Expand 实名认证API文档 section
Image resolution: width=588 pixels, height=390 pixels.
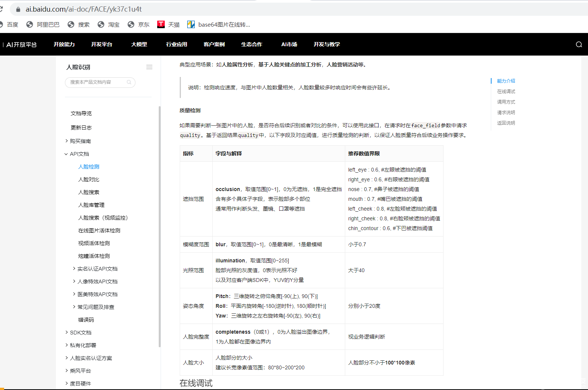click(x=95, y=269)
